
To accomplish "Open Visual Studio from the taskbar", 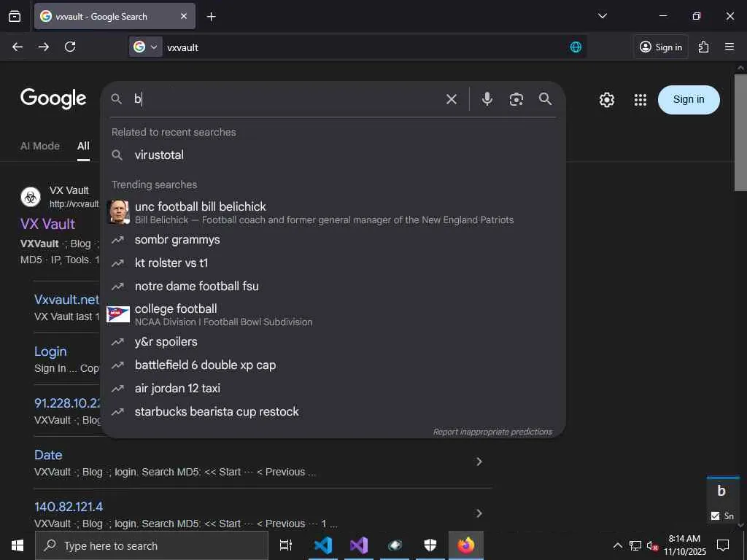I will click(x=359, y=545).
